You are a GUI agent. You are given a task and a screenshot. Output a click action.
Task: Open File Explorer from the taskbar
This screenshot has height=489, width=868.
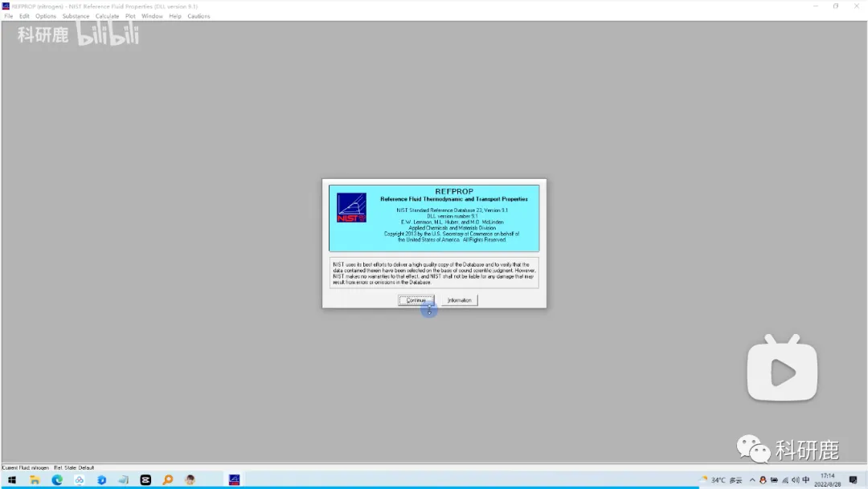coord(35,480)
